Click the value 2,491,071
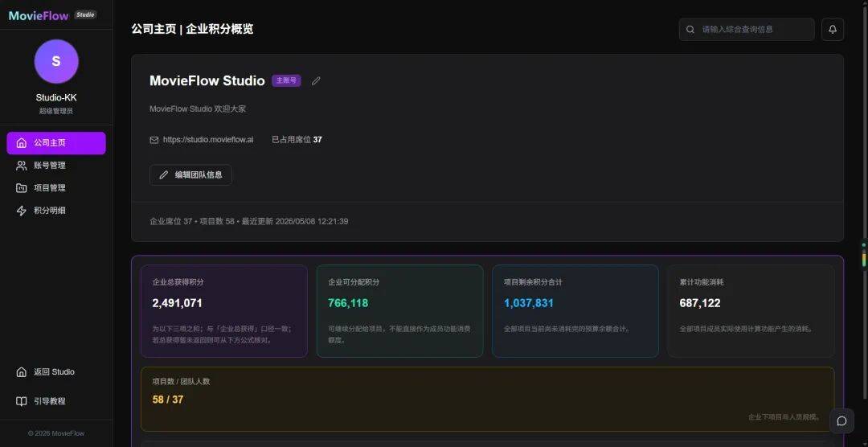This screenshot has width=868, height=447. click(177, 303)
